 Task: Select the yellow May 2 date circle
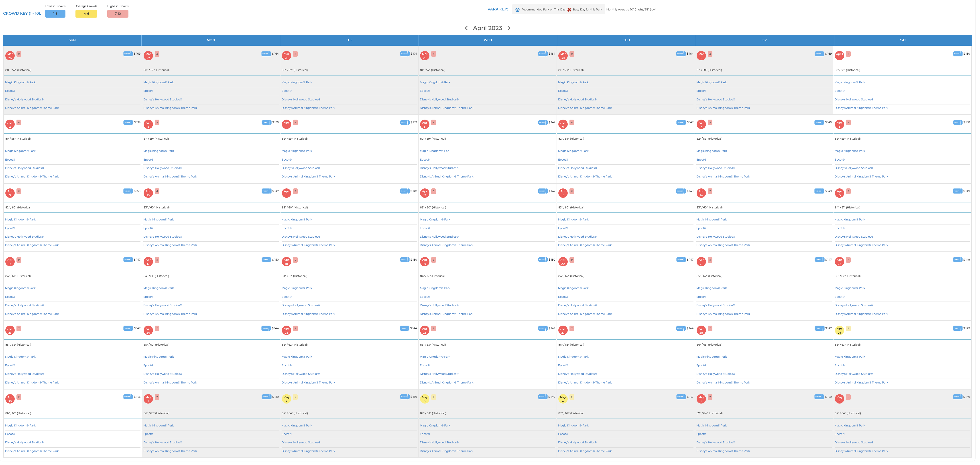287,399
